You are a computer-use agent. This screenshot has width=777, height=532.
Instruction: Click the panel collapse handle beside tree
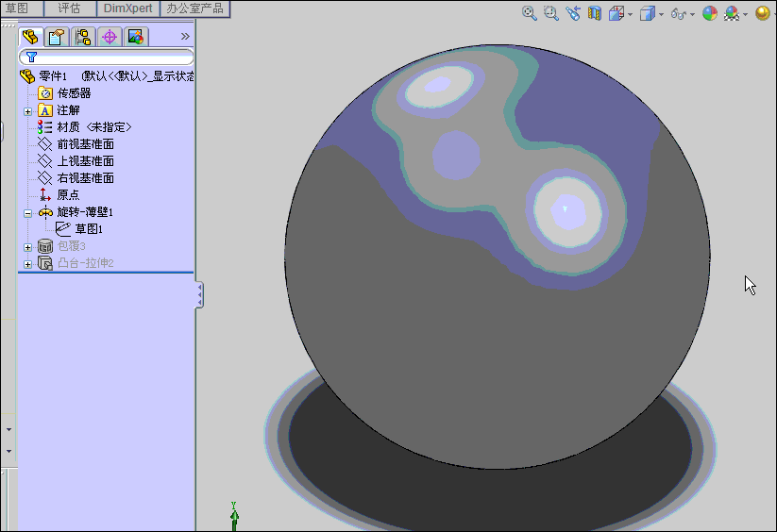(199, 295)
